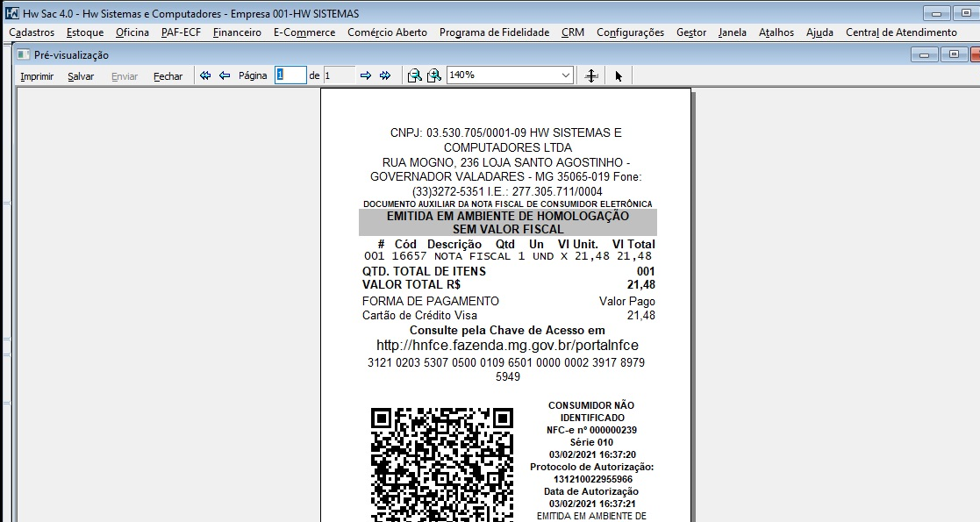The height and width of the screenshot is (522, 980).
Task: Select the arrow pointer tool
Action: [619, 75]
